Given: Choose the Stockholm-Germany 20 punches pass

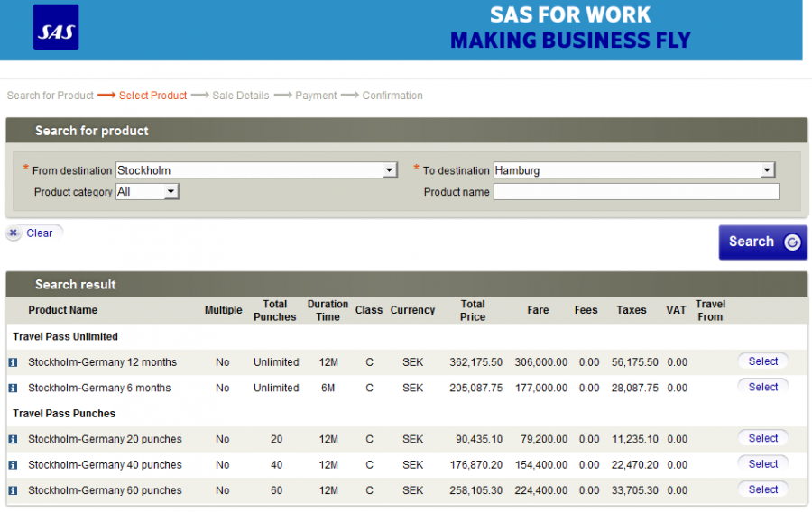Looking at the screenshot, I should pos(762,438).
